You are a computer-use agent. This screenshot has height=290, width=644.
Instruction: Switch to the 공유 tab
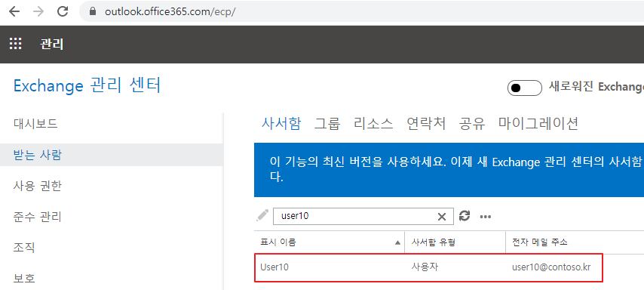pos(472,123)
